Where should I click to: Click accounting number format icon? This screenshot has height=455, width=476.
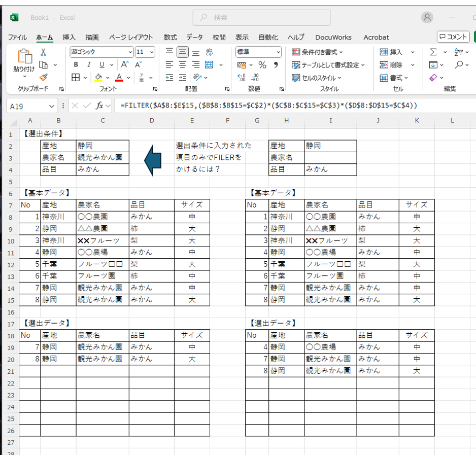(242, 65)
